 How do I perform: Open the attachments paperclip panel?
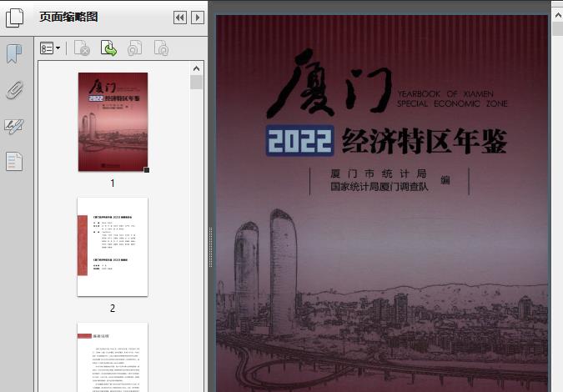tap(14, 90)
